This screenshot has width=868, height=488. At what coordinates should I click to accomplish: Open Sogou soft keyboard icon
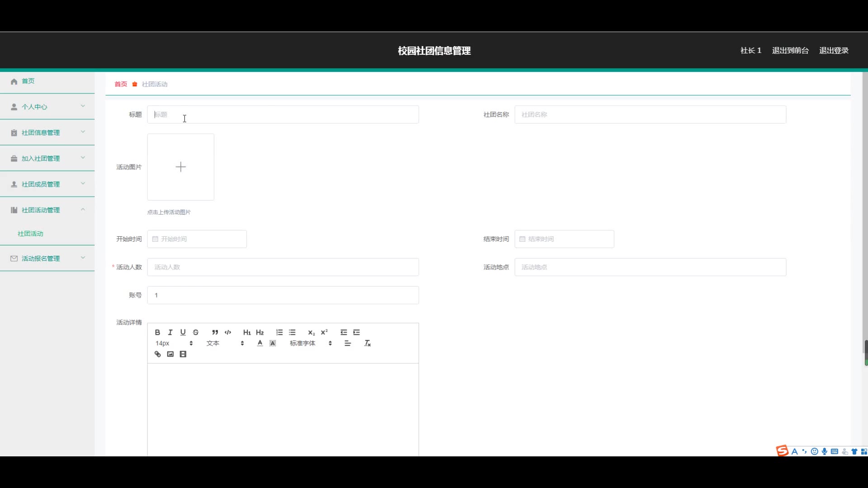(x=835, y=451)
